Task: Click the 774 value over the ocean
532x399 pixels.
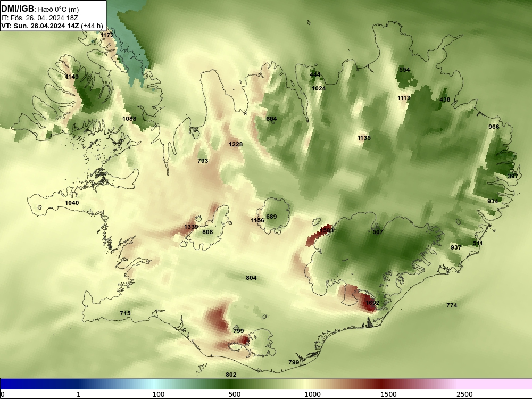Action: [x=452, y=305]
